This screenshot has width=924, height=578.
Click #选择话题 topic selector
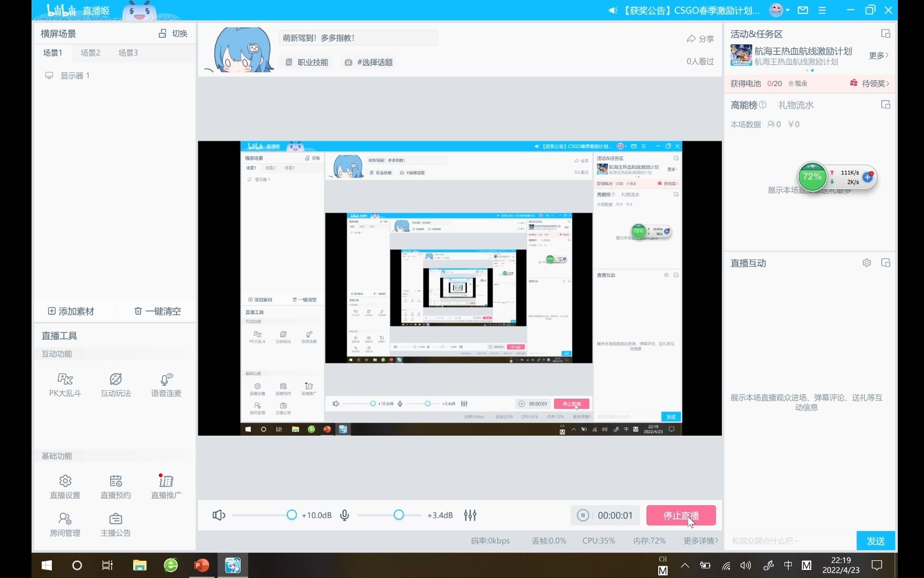tap(369, 62)
